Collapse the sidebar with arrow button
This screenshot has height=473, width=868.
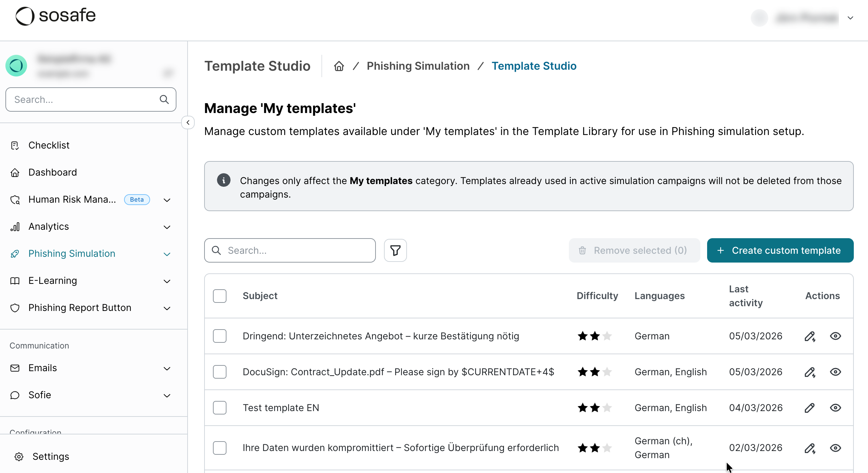tap(188, 122)
